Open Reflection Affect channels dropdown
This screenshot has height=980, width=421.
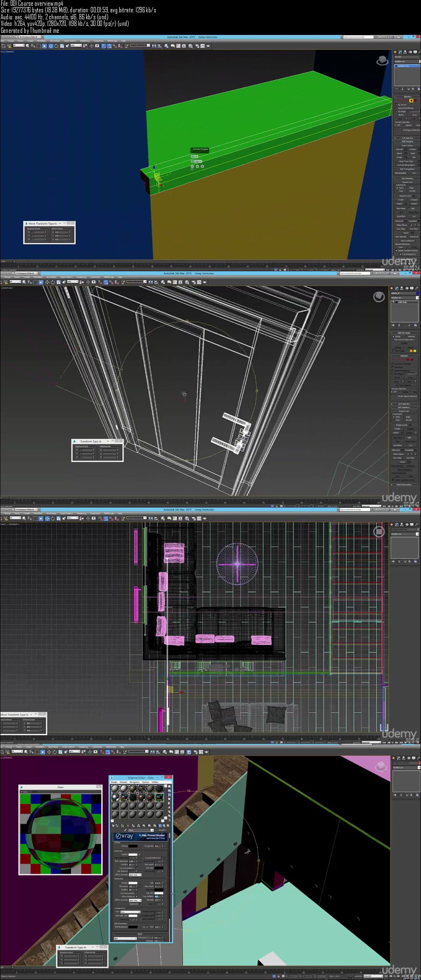point(135,875)
